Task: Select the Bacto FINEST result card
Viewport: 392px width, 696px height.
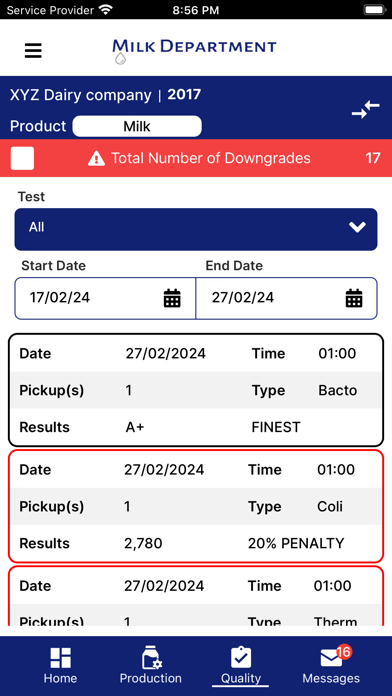Action: [196, 390]
